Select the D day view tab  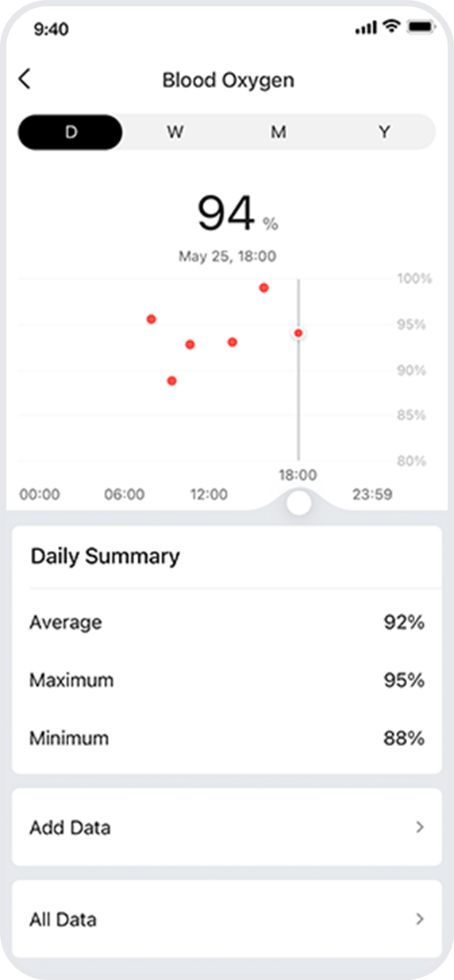click(x=71, y=132)
